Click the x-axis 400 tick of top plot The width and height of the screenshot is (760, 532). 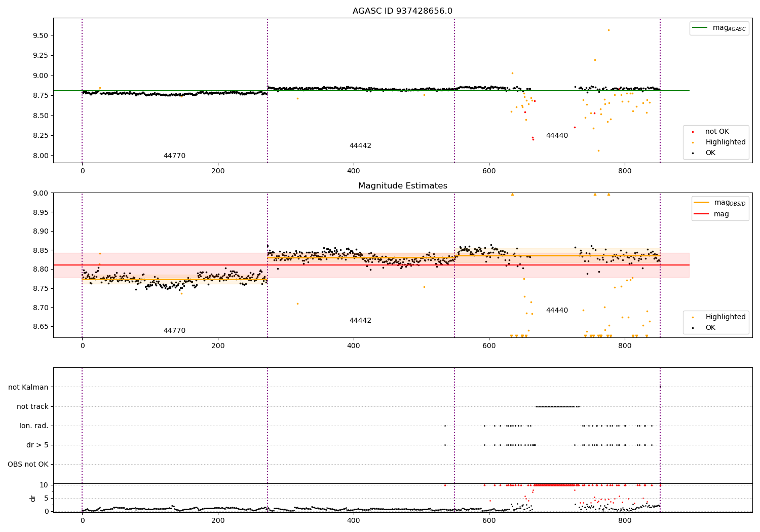(354, 171)
